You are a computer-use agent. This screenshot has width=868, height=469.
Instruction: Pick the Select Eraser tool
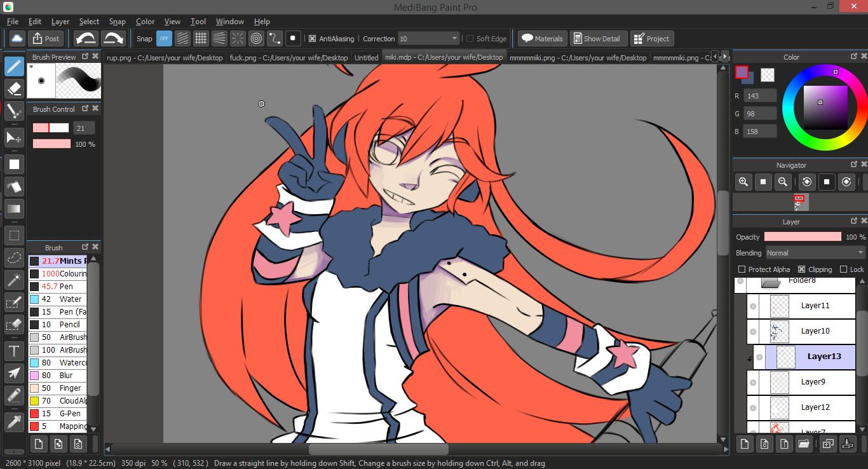click(x=15, y=324)
